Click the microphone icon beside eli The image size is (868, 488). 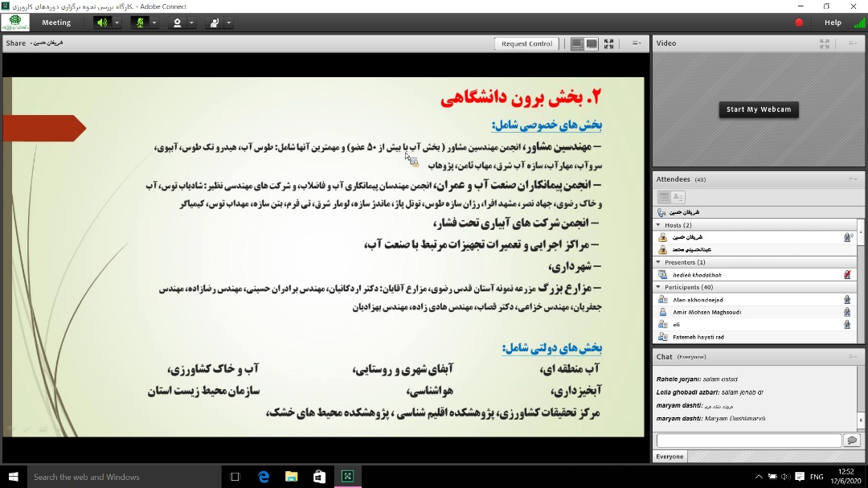coord(847,325)
